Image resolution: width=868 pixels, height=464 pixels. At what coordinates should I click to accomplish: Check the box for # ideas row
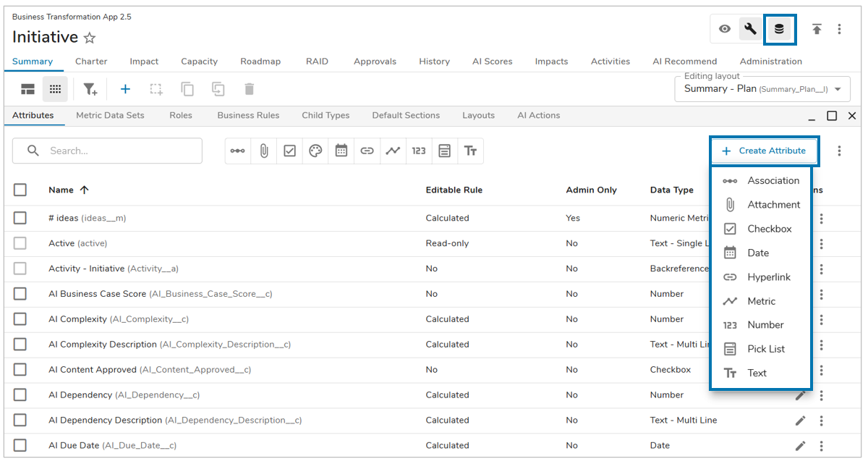(20, 218)
